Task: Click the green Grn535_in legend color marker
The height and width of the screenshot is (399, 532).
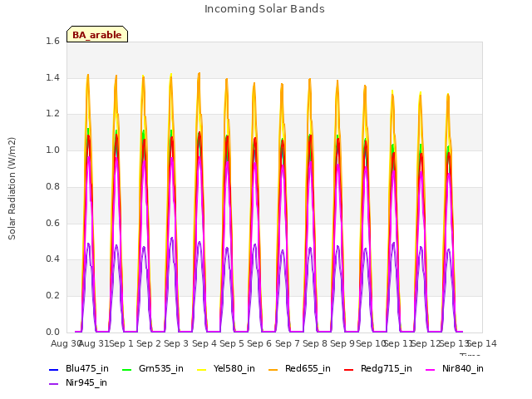Action: [x=126, y=369]
